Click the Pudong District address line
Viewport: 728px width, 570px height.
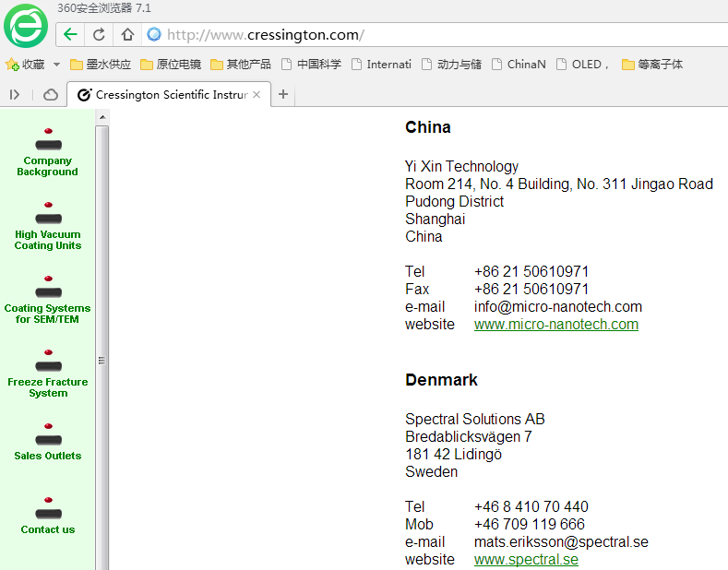click(455, 201)
